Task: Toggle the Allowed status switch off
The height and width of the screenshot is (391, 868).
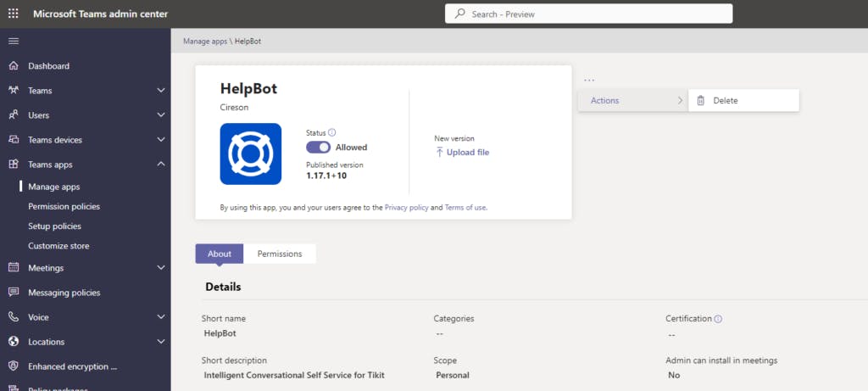Action: tap(318, 147)
